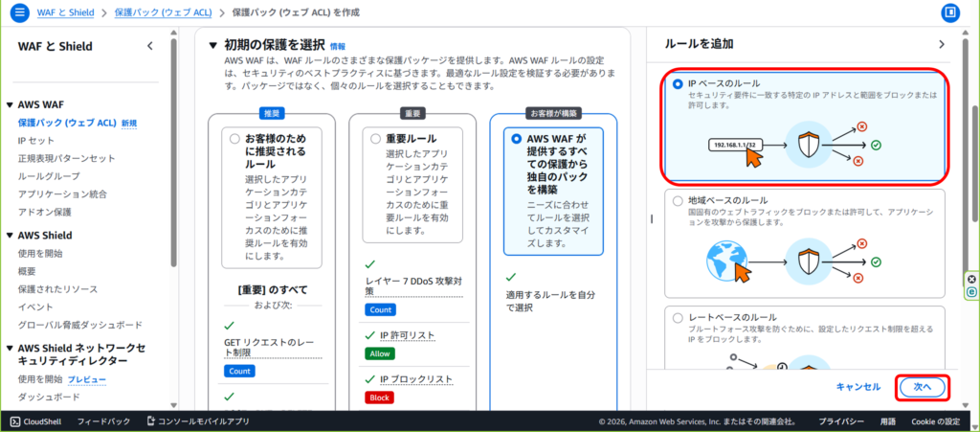Select the IP ベースのルール radio button
The image size is (980, 432).
678,84
